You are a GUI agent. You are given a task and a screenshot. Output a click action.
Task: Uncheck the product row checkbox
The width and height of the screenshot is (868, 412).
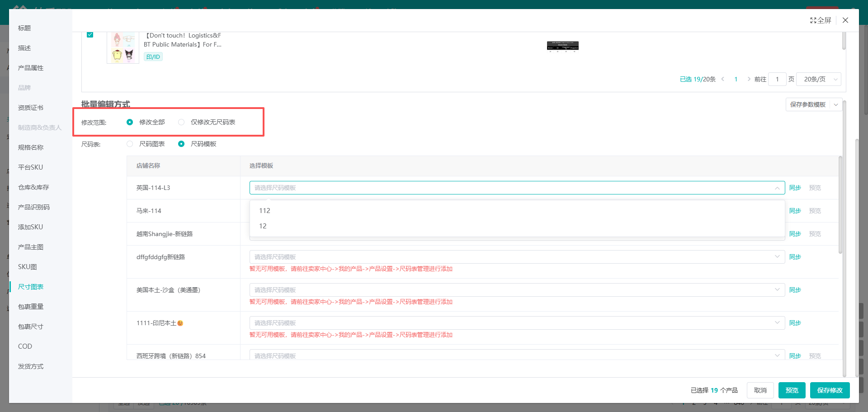pyautogui.click(x=90, y=35)
